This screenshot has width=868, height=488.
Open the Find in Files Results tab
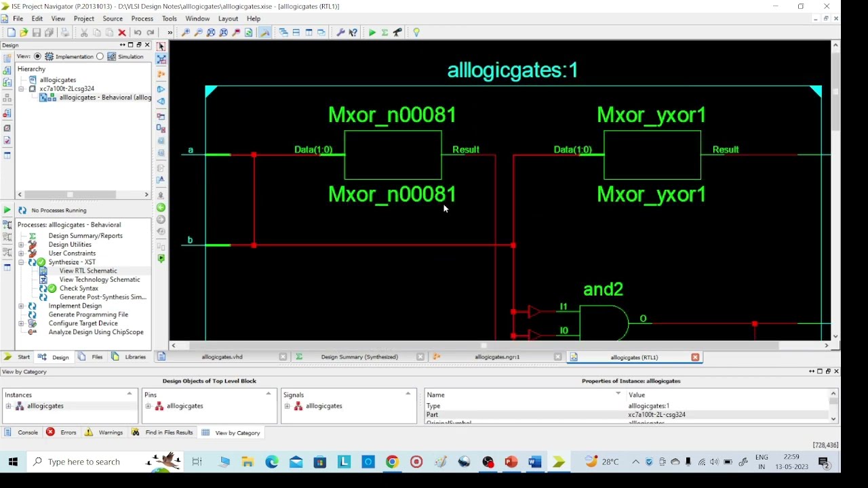163,432
